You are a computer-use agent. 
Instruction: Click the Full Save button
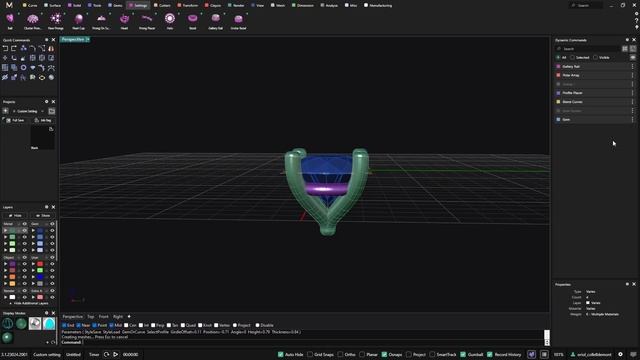click(x=15, y=120)
